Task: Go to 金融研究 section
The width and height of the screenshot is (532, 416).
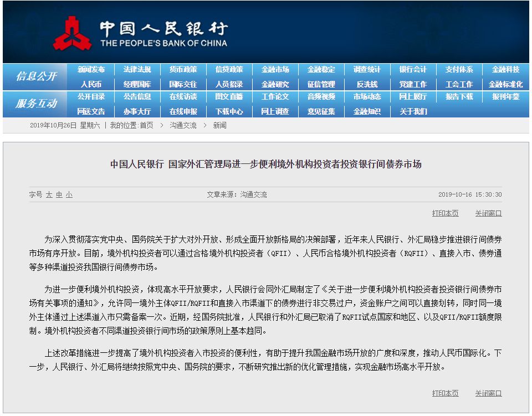Action: point(275,84)
